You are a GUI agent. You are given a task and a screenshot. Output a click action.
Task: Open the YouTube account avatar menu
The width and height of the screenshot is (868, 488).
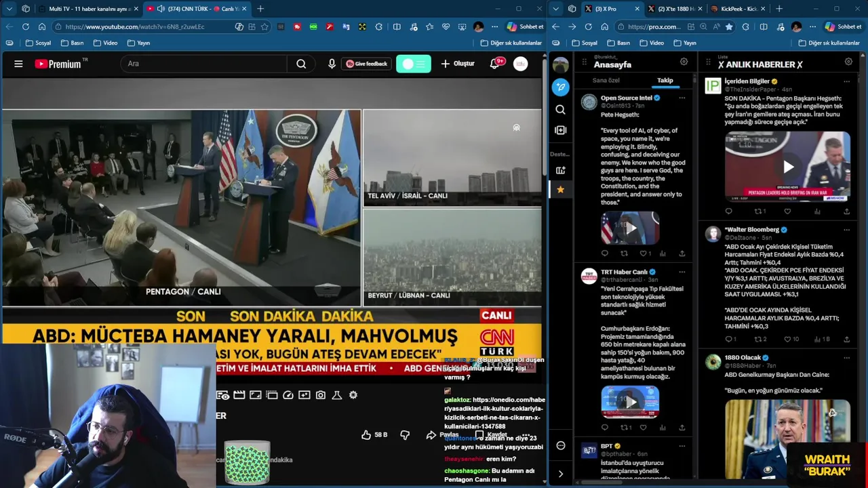(520, 64)
